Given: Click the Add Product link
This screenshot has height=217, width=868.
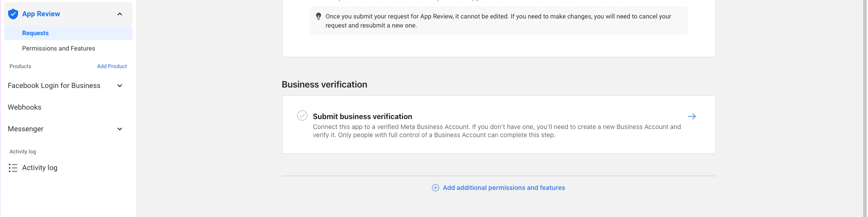Looking at the screenshot, I should [112, 66].
